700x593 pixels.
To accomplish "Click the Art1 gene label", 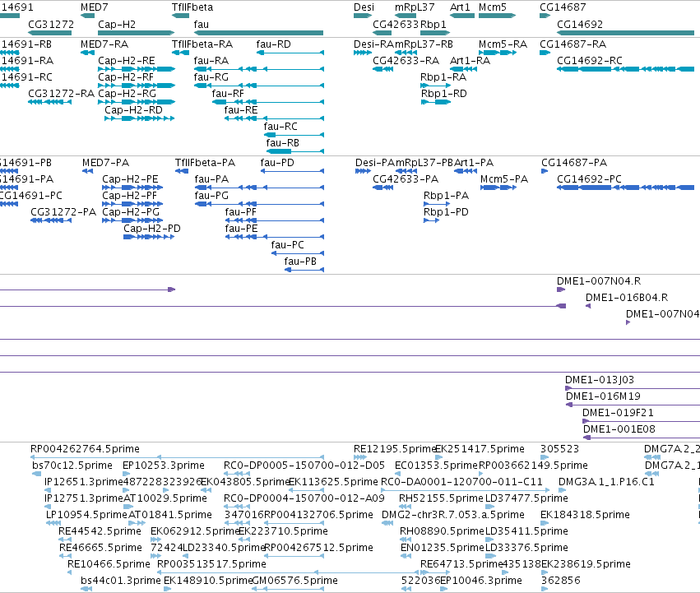I will coord(461,7).
